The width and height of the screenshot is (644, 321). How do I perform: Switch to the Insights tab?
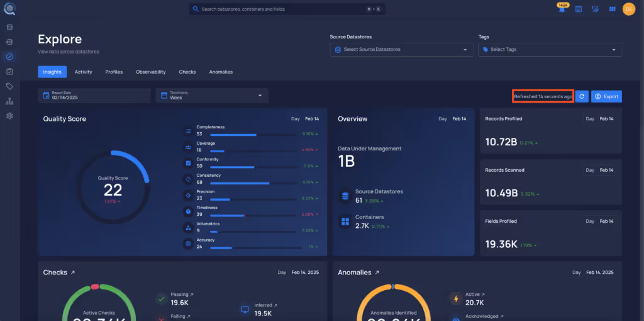point(52,72)
